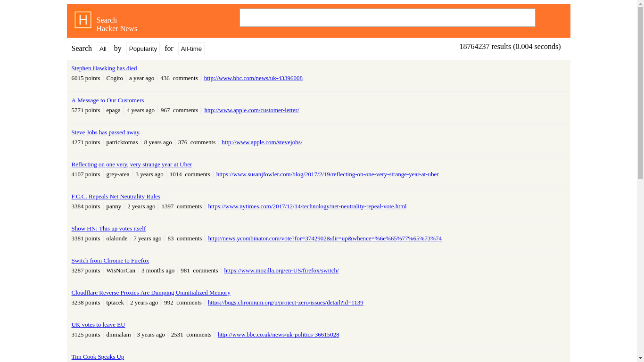Screen dimensions: 644x362
Task: Visit the apple.com/stevejobs URL
Action: tap(262, 142)
